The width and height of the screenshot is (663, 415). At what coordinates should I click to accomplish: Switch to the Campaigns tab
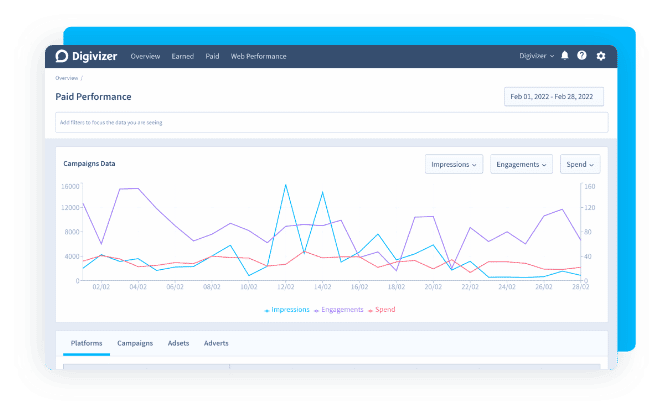pyautogui.click(x=135, y=343)
